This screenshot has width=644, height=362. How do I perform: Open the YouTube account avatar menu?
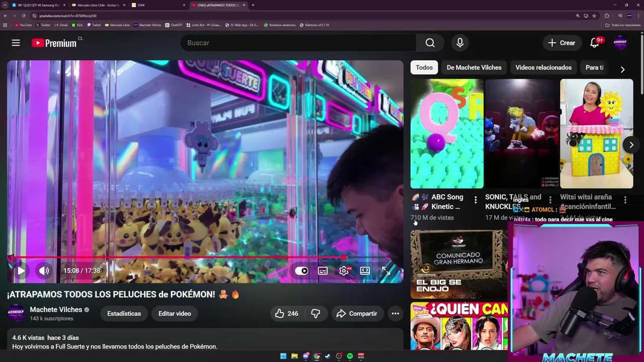click(620, 43)
